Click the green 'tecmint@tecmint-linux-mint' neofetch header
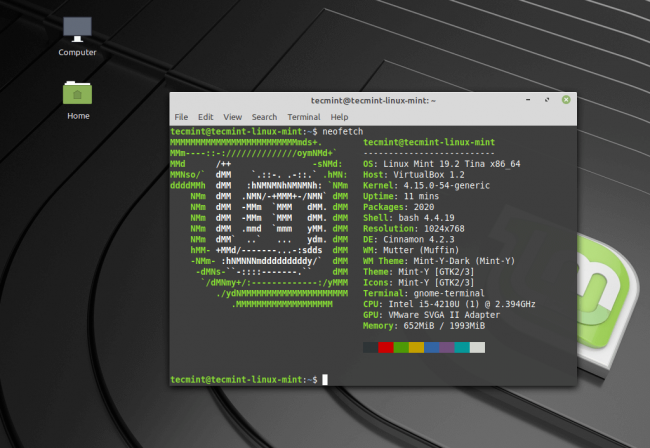650x448 pixels. click(429, 142)
